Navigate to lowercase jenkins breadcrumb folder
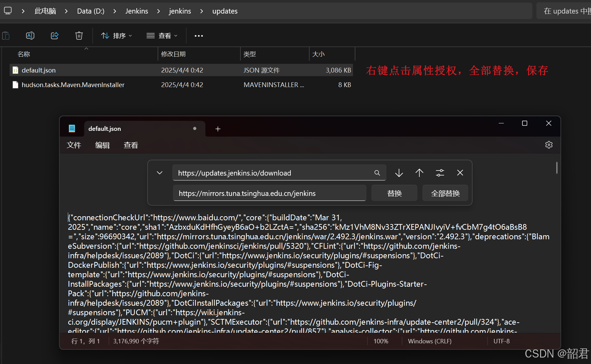Image resolution: width=591 pixels, height=364 pixels. pyautogui.click(x=180, y=11)
